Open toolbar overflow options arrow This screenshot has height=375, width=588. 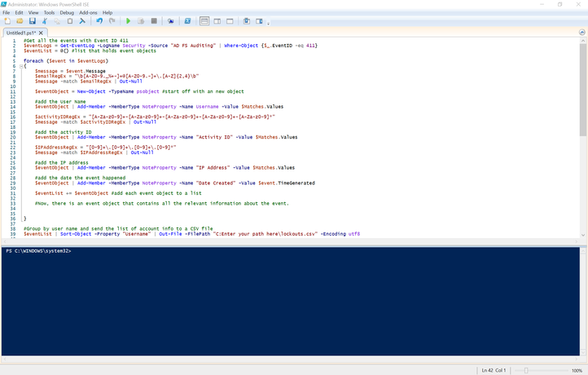(268, 24)
